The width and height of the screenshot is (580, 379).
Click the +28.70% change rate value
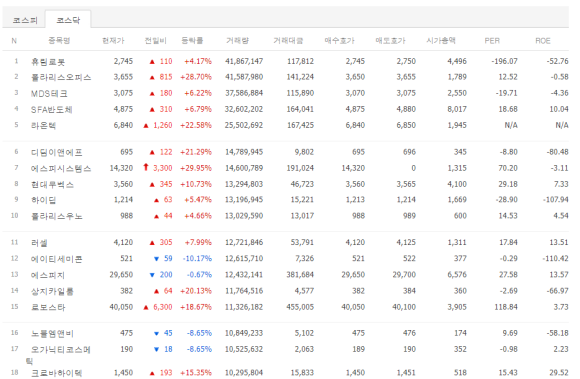coord(196,77)
